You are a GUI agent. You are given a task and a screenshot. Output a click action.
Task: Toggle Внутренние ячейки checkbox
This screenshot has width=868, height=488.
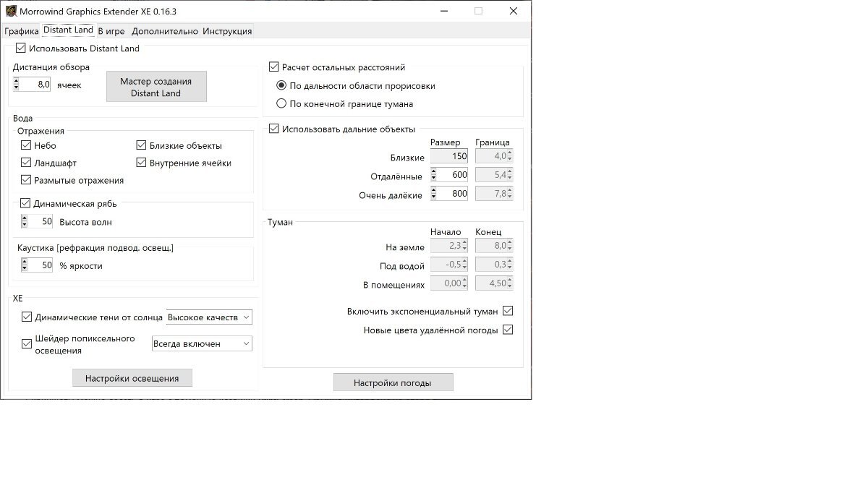click(142, 163)
